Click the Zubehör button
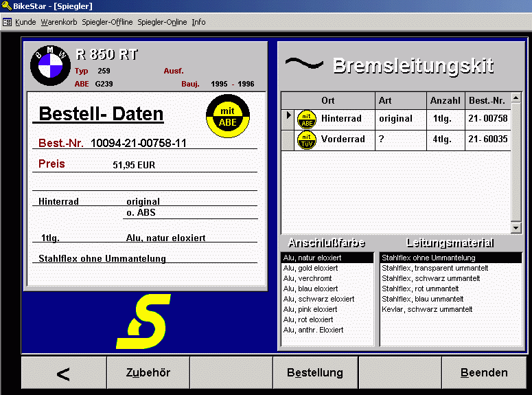This screenshot has height=395, width=532. (148, 372)
